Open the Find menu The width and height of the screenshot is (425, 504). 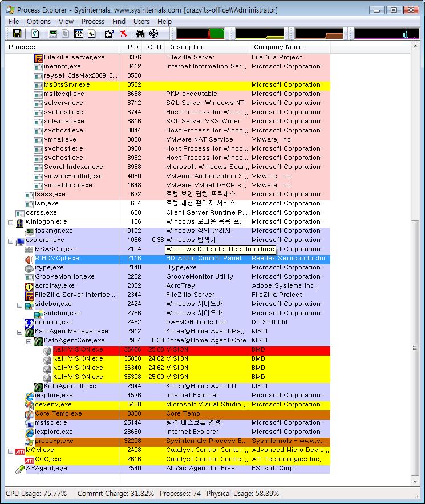click(x=119, y=22)
